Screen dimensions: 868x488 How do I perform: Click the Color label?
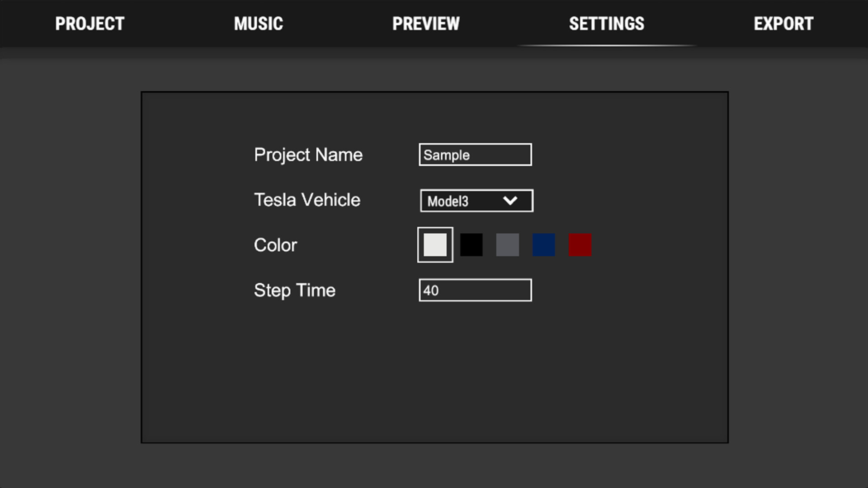tap(275, 245)
